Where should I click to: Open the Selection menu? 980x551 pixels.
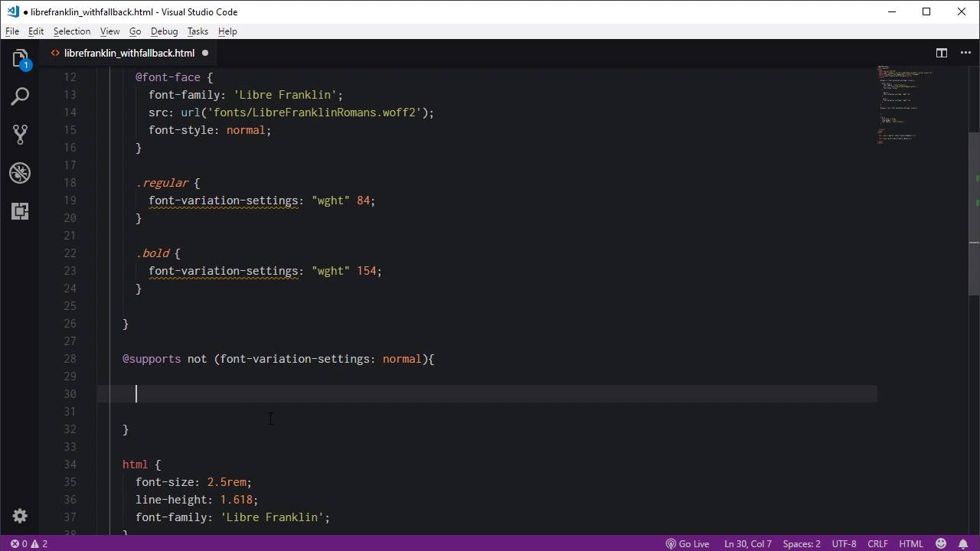click(72, 31)
